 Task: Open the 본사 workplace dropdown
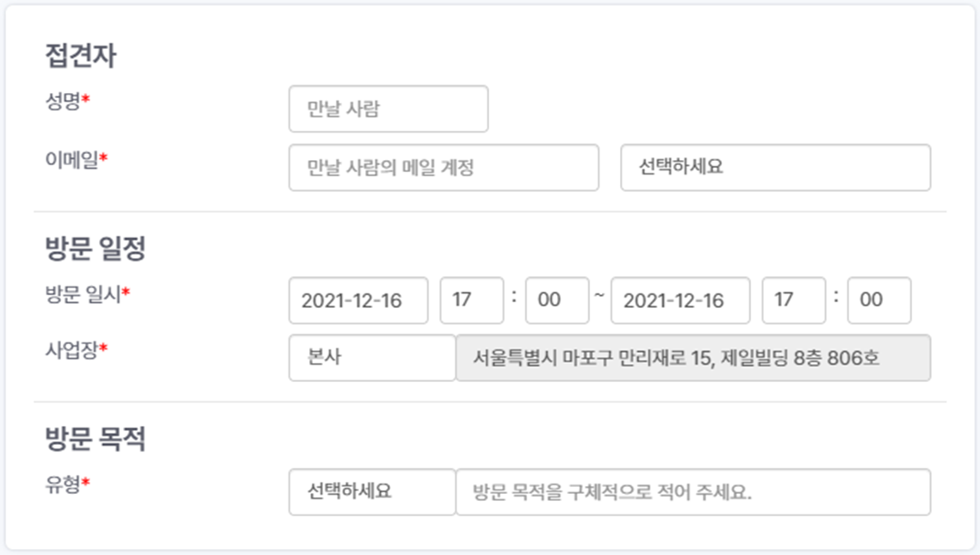tap(372, 358)
